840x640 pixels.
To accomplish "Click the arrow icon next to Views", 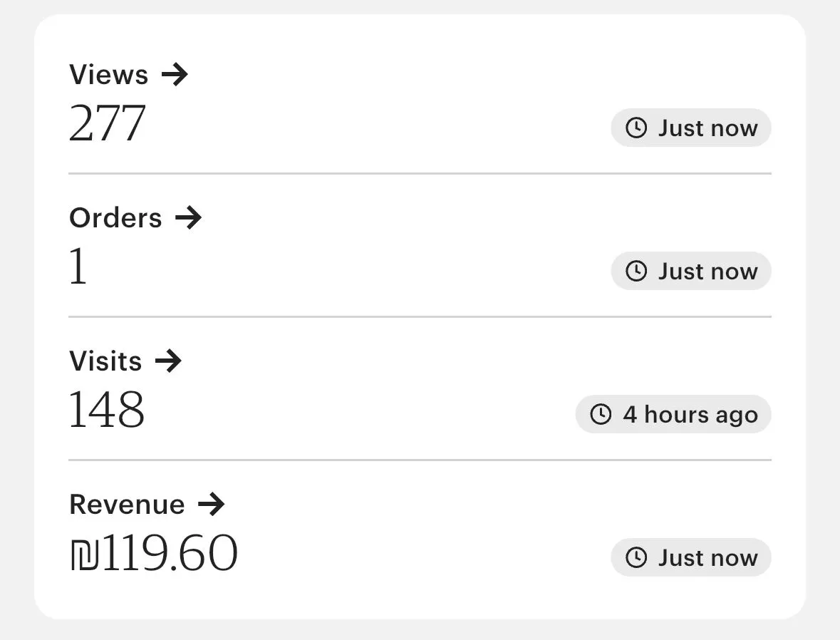I will point(175,74).
